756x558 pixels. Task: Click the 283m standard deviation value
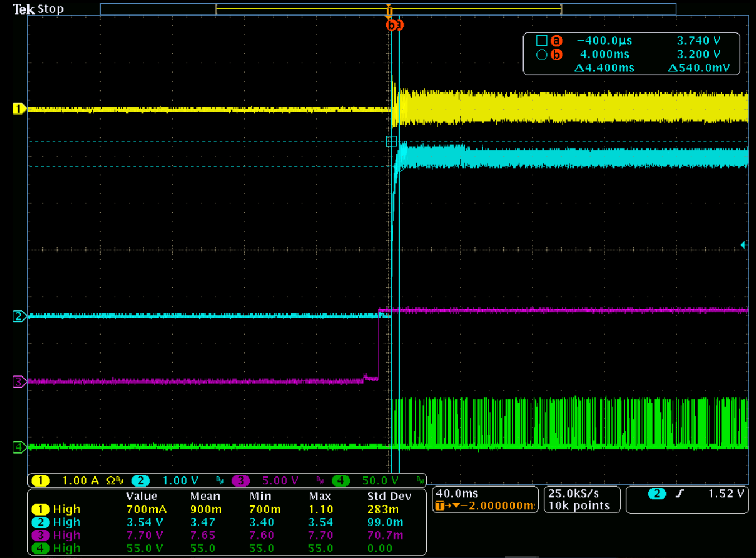(x=383, y=509)
